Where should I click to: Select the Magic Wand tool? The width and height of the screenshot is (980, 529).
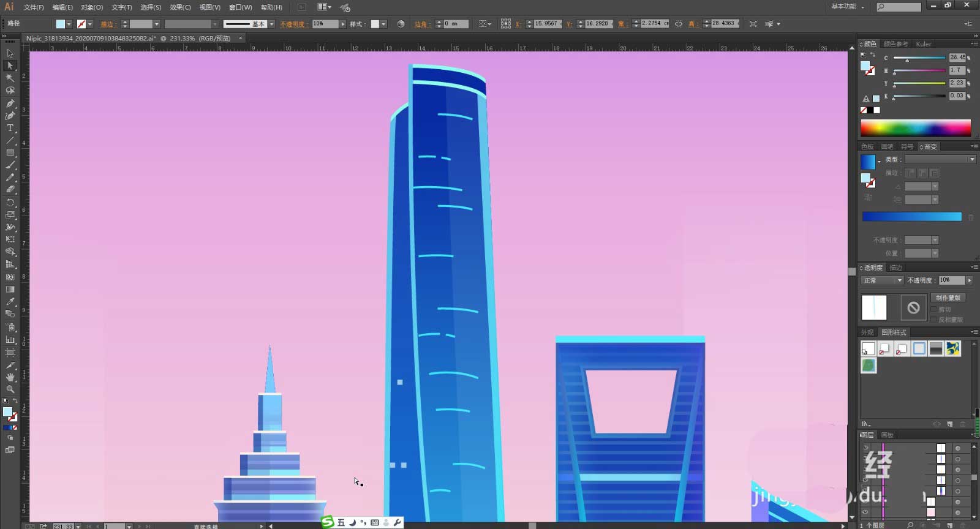click(x=10, y=78)
